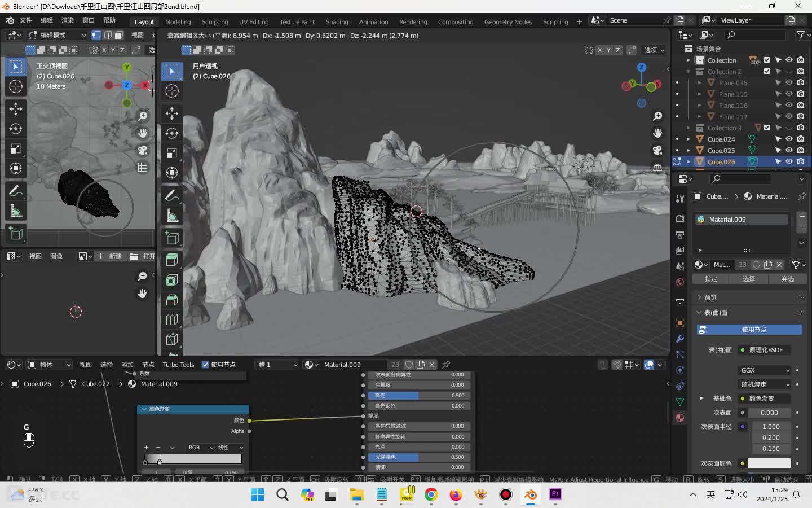Click 新建 in the image editor
812x508 pixels.
click(x=110, y=256)
